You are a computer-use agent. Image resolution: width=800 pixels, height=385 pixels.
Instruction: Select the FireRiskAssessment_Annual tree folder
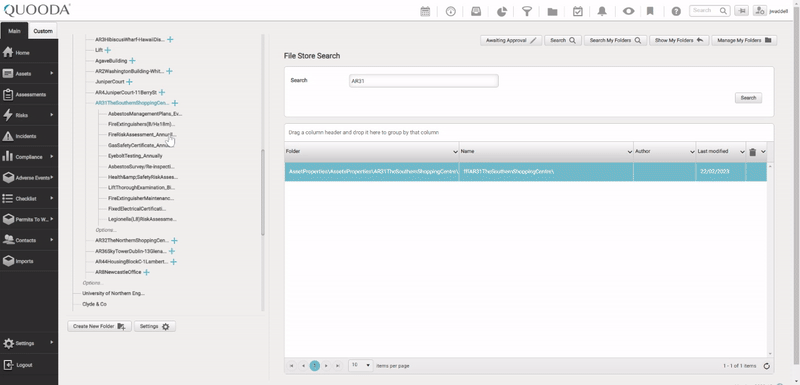(x=142, y=135)
